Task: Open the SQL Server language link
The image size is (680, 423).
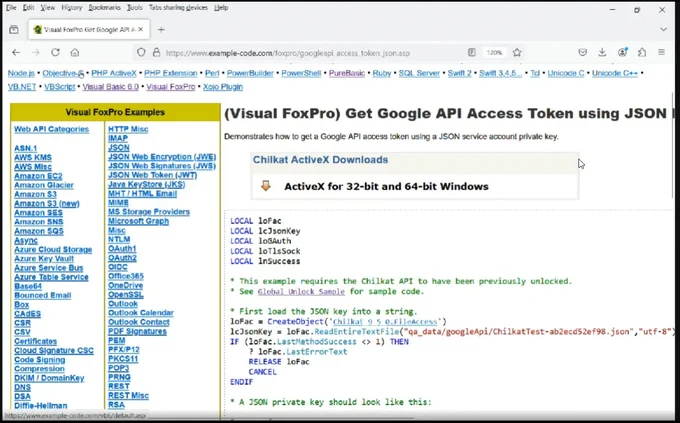Action: [419, 73]
